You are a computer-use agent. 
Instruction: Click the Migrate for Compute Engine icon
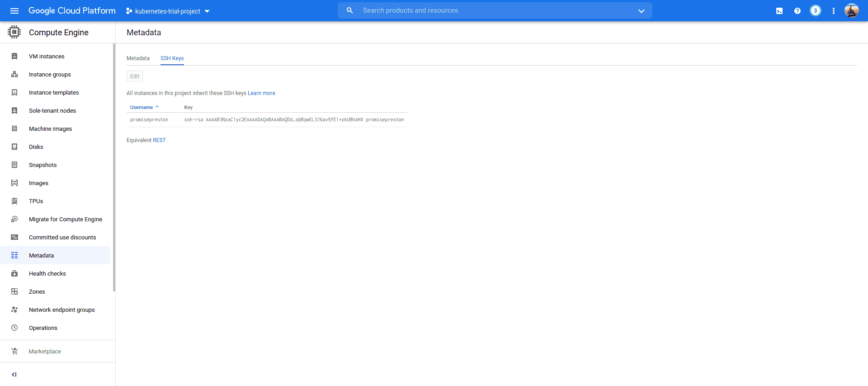click(14, 219)
